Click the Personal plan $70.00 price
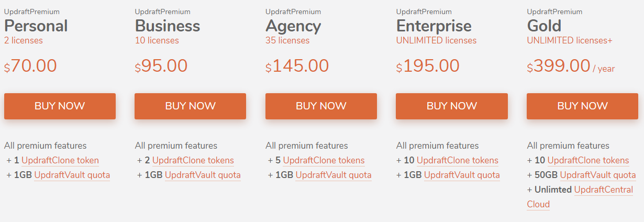644x222 pixels. [31, 66]
